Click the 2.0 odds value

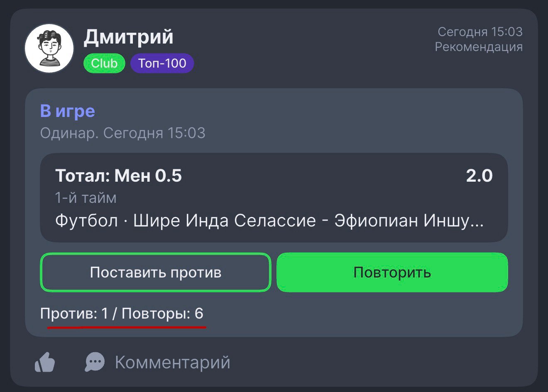(479, 176)
